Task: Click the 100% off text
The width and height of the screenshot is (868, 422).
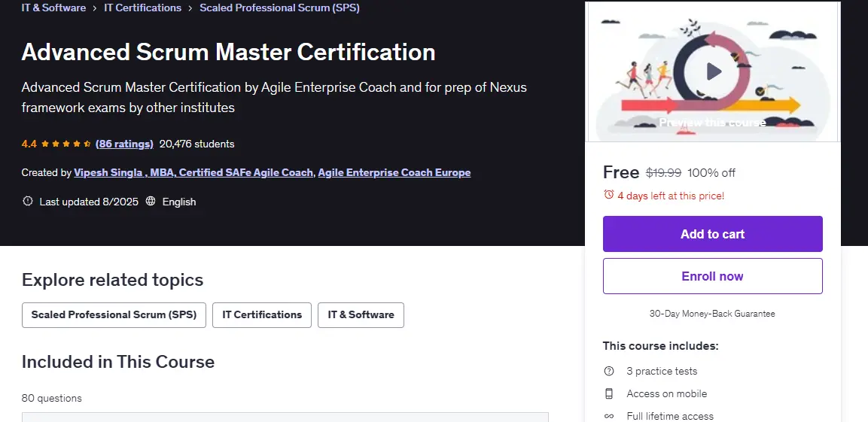Action: pos(711,173)
